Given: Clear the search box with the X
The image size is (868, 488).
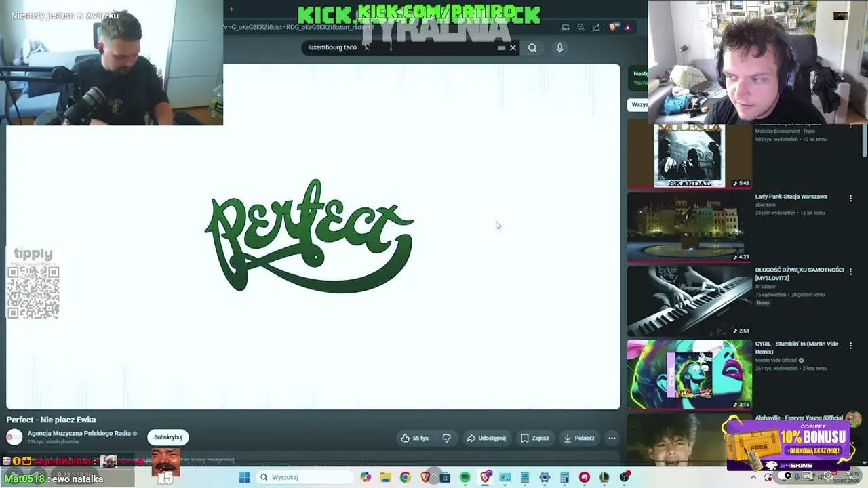Looking at the screenshot, I should [x=513, y=47].
